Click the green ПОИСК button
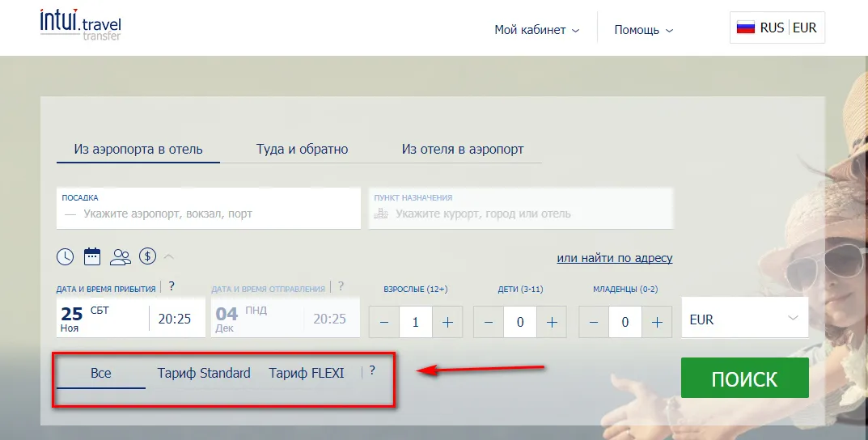This screenshot has width=868, height=440. 744,378
